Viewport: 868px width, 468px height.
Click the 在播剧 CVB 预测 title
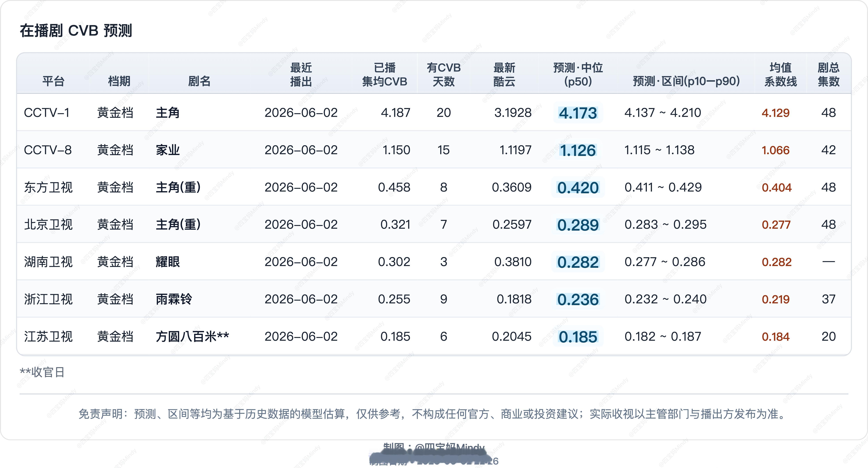(76, 31)
